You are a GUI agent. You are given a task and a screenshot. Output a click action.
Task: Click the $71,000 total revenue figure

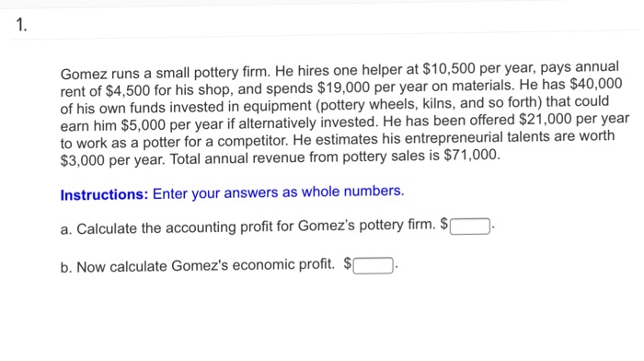pos(472,155)
